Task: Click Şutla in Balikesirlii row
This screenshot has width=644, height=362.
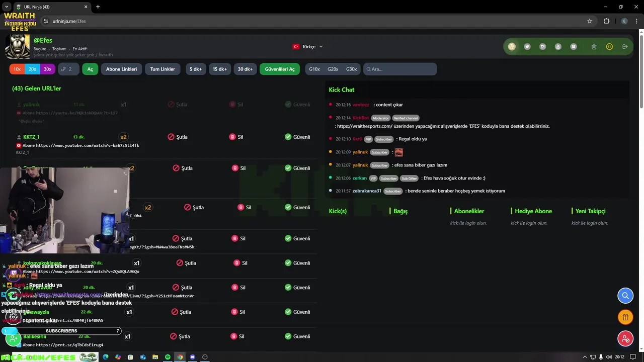Action: (x=180, y=336)
